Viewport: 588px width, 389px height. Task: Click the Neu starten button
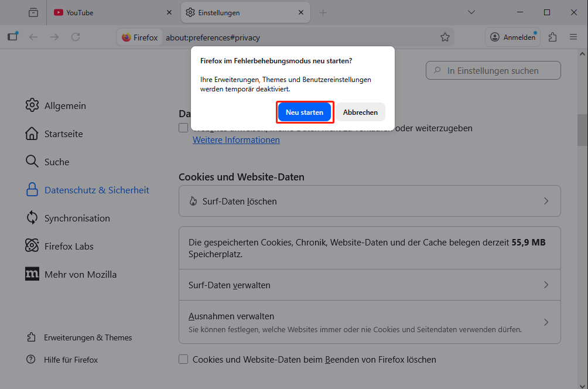pos(305,111)
